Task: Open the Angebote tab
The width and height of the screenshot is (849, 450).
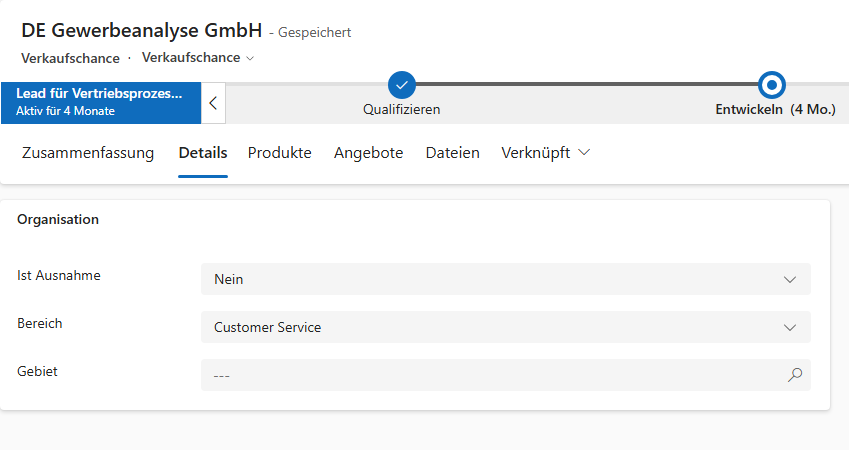Action: (368, 153)
